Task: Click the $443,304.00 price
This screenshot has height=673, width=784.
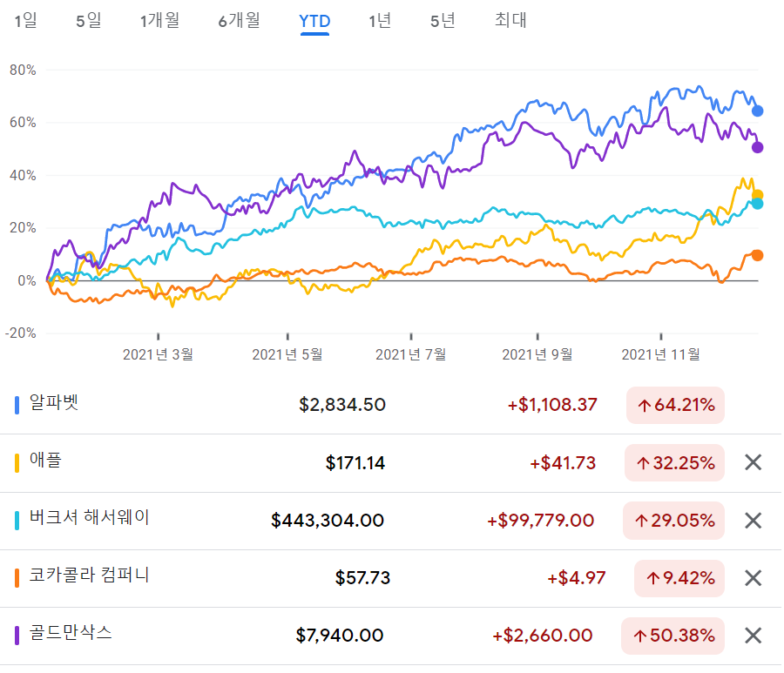Action: 328,521
